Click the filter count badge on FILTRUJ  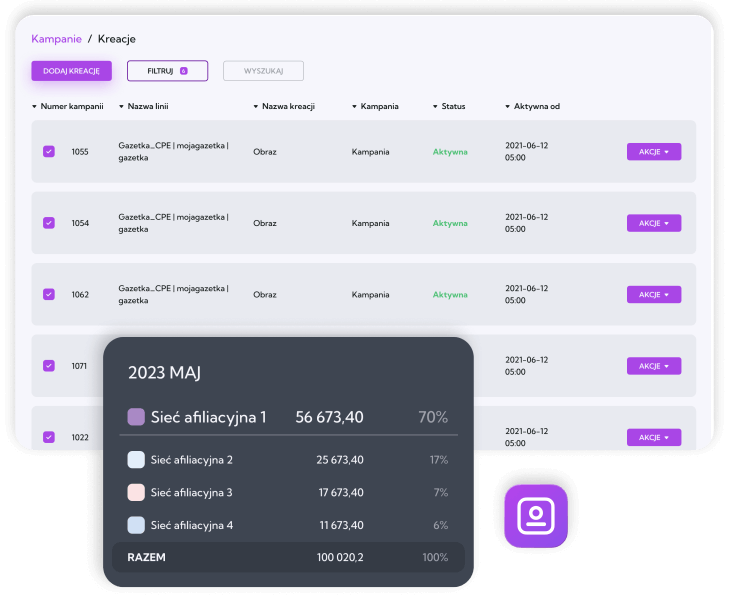tap(183, 71)
